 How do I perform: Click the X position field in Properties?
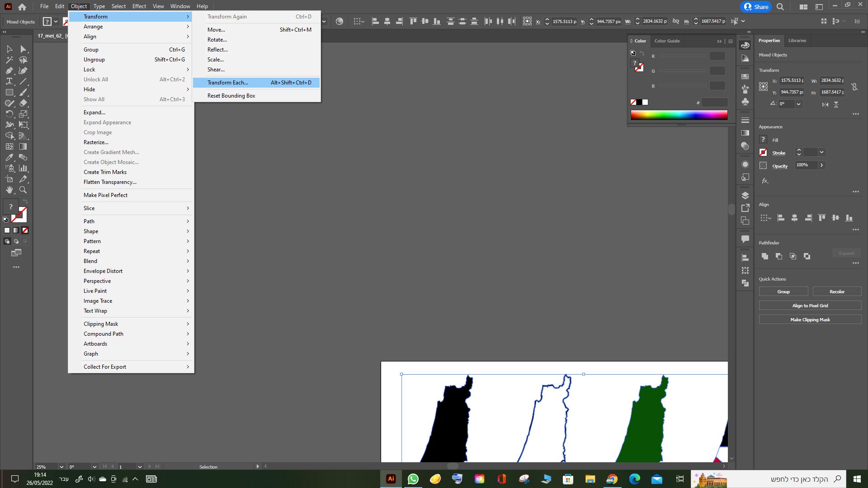[x=791, y=80]
